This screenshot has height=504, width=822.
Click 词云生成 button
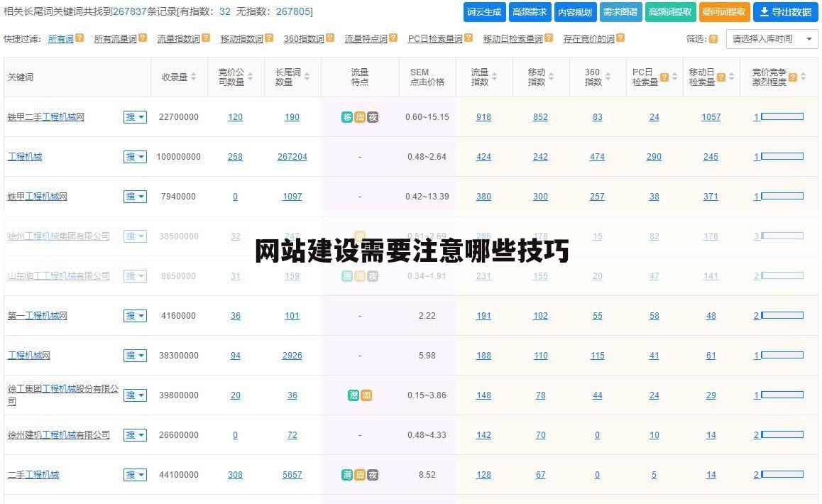tap(484, 12)
